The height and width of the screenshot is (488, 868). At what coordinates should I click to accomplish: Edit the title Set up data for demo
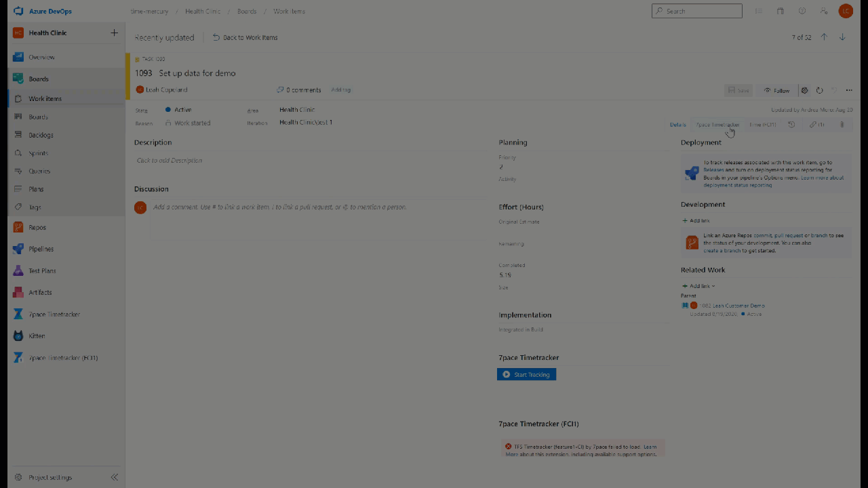tap(197, 73)
